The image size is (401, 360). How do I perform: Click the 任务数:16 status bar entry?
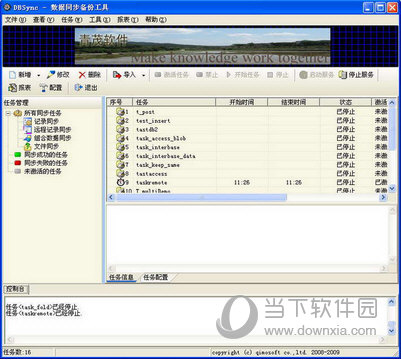[17, 352]
